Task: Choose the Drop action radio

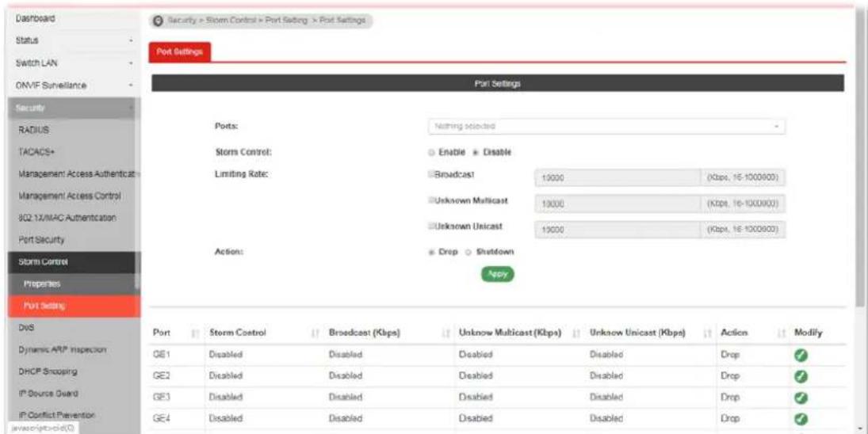Action: (x=431, y=252)
